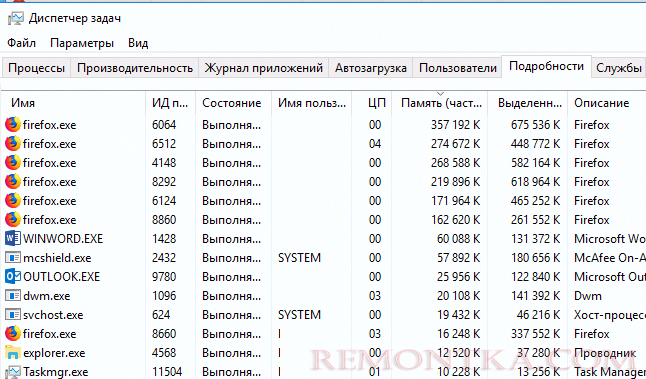The height and width of the screenshot is (379, 646).
Task: Select the mcshield.exe process name
Action: coord(57,258)
